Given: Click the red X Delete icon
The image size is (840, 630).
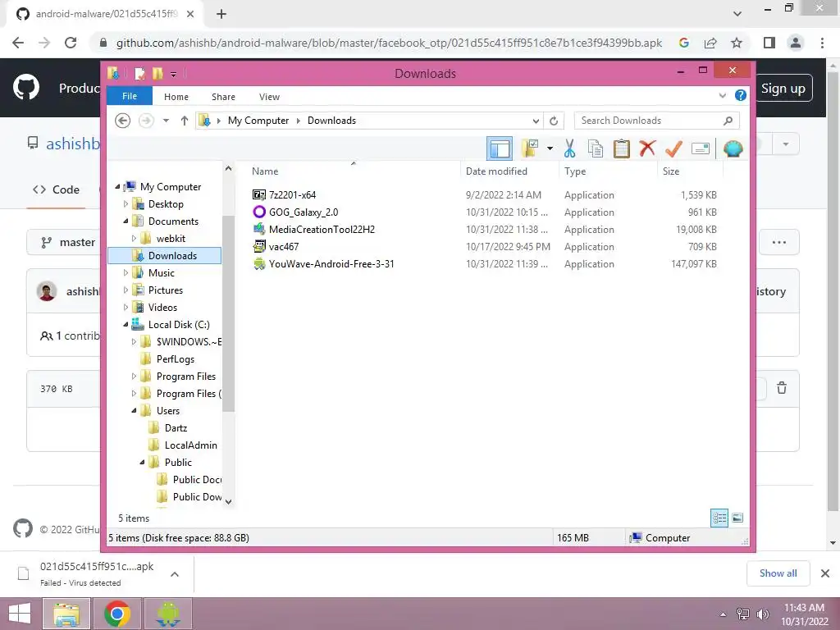Looking at the screenshot, I should [647, 148].
